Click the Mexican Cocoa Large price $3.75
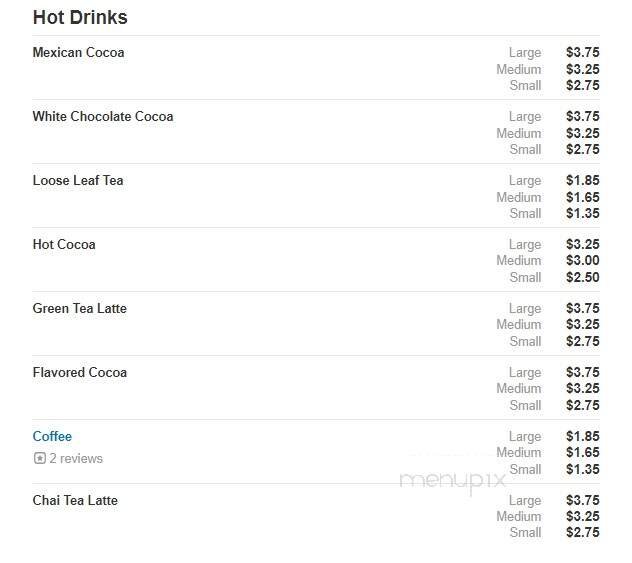 click(x=582, y=53)
